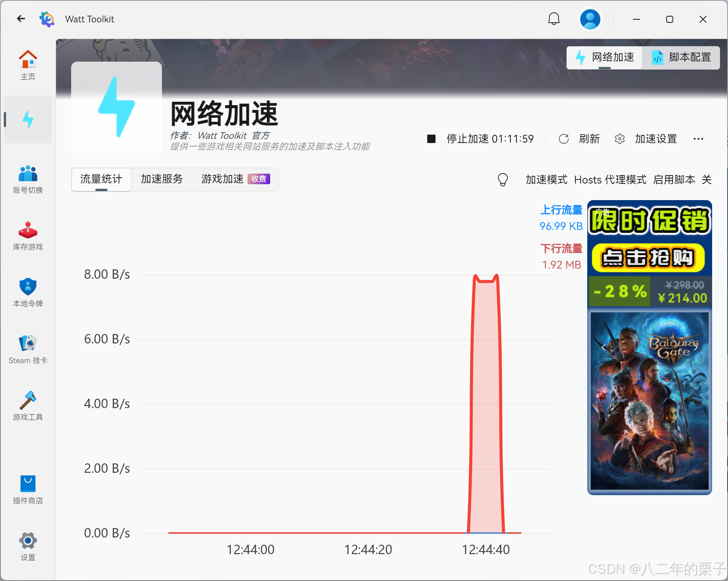Click the 8.00 B/s axis label

[107, 274]
